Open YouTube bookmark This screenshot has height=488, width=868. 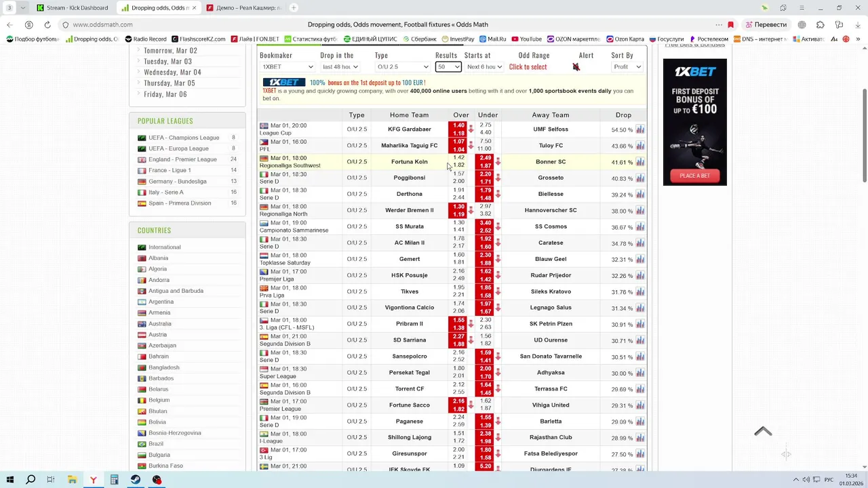[x=526, y=39]
